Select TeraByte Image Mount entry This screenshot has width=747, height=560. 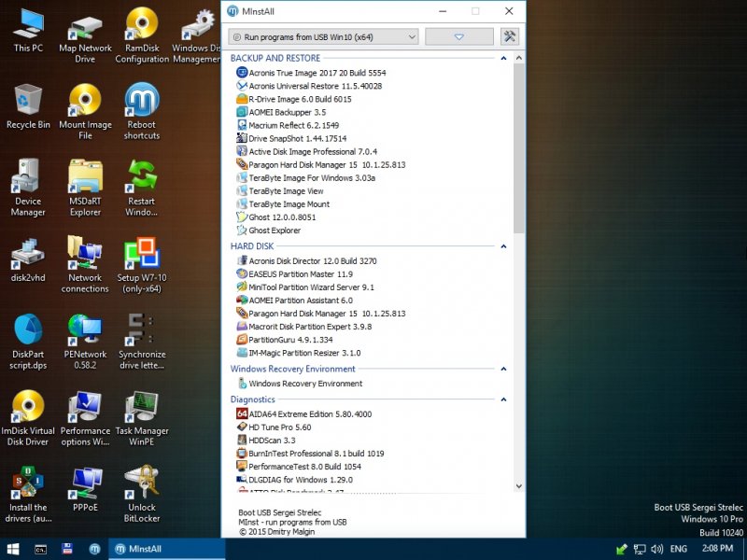click(284, 203)
